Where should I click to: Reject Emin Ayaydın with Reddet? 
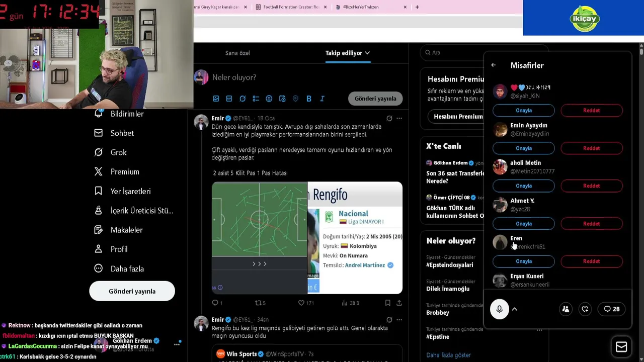[x=592, y=148]
